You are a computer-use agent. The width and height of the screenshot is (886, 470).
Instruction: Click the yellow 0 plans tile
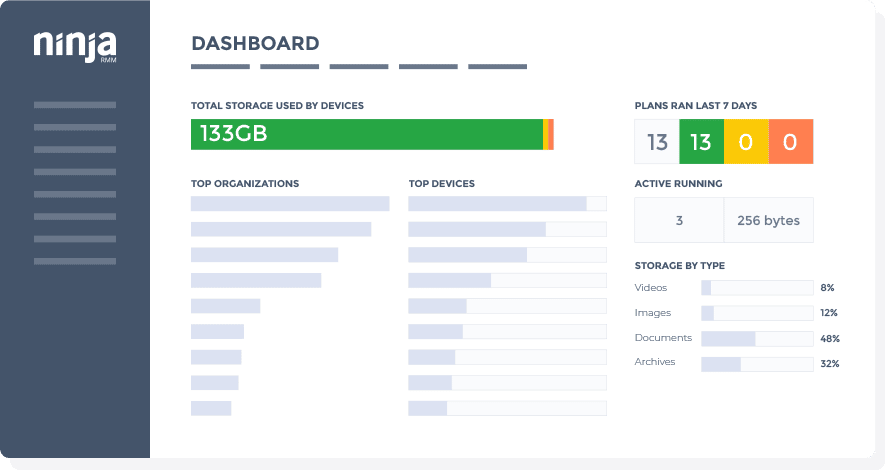pyautogui.click(x=745, y=142)
